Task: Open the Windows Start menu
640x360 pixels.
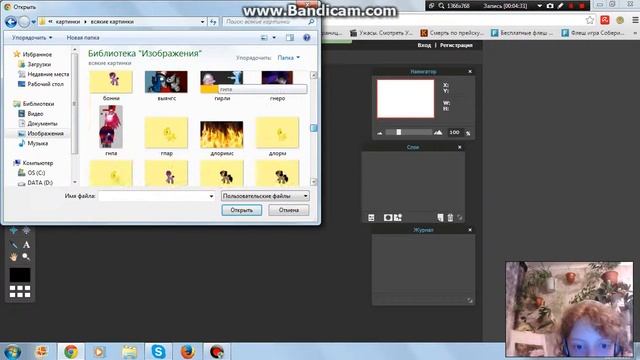Action: pyautogui.click(x=12, y=351)
